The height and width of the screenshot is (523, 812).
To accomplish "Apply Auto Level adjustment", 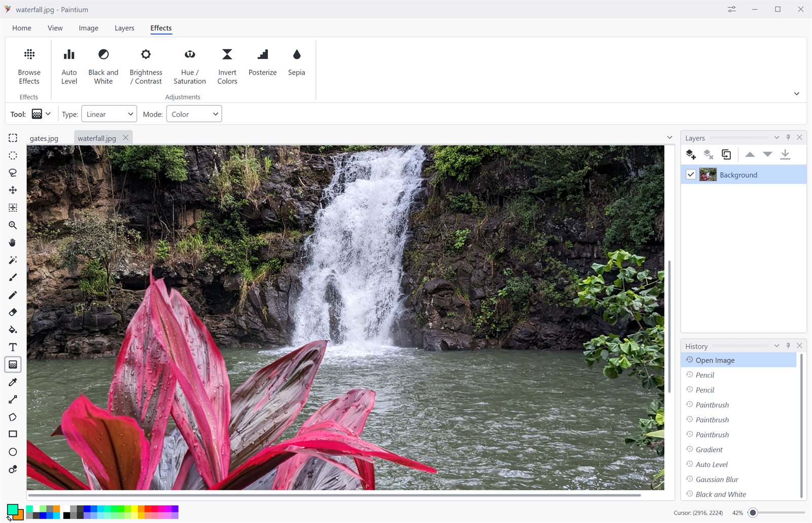I will pos(69,67).
